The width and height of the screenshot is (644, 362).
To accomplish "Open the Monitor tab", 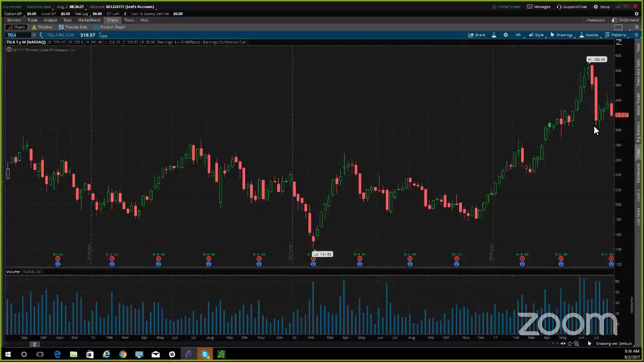I will (x=14, y=20).
